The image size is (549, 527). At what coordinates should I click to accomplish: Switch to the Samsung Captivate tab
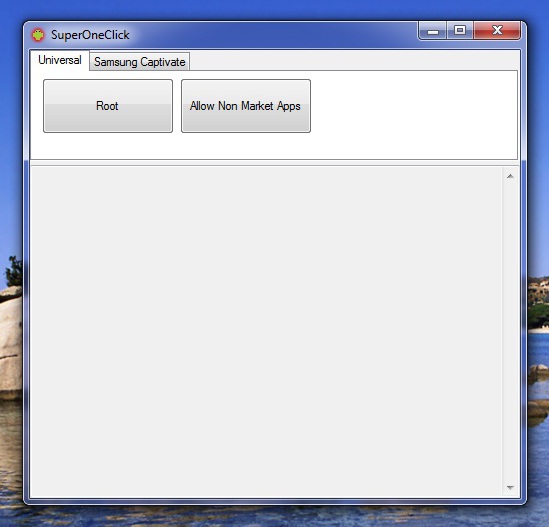pos(140,62)
